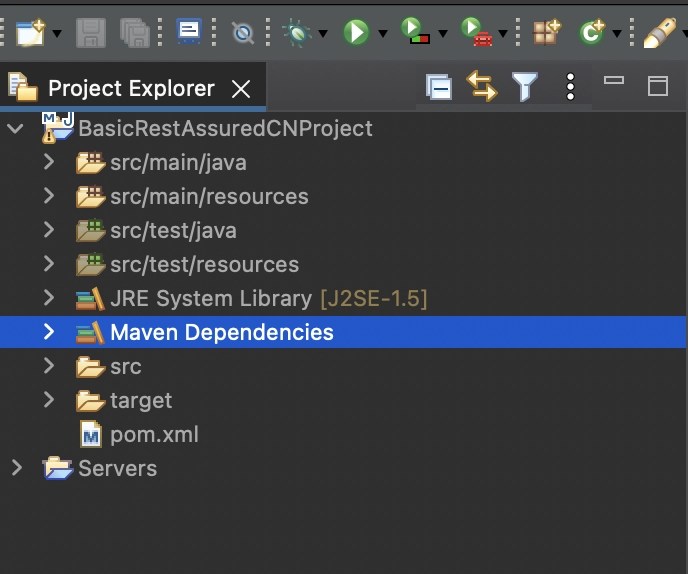
Task: Click the External Tools run icon
Action: [476, 32]
